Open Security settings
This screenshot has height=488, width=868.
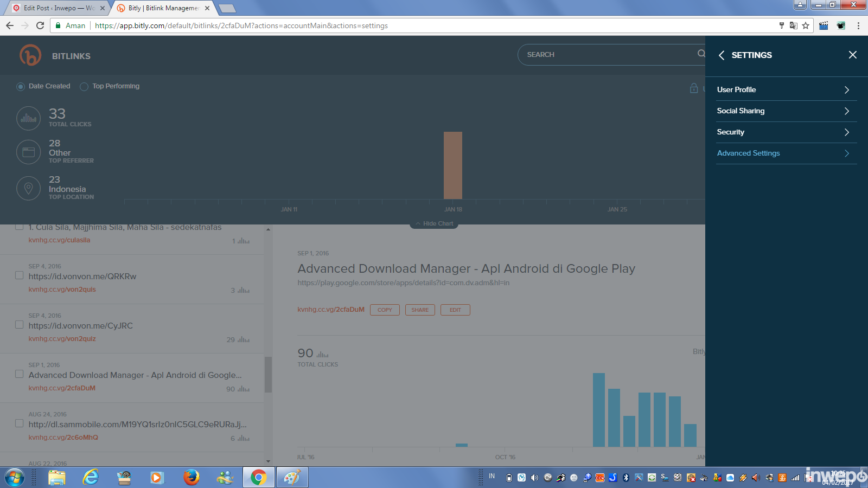pos(787,132)
